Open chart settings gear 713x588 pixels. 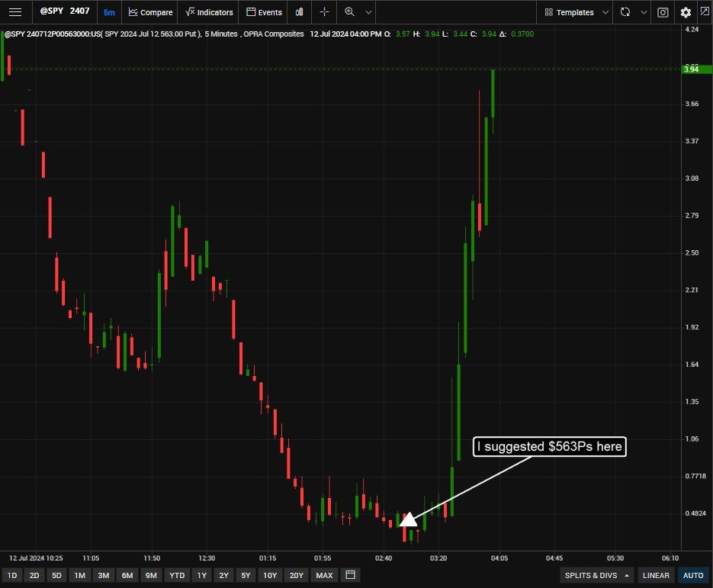pyautogui.click(x=686, y=12)
